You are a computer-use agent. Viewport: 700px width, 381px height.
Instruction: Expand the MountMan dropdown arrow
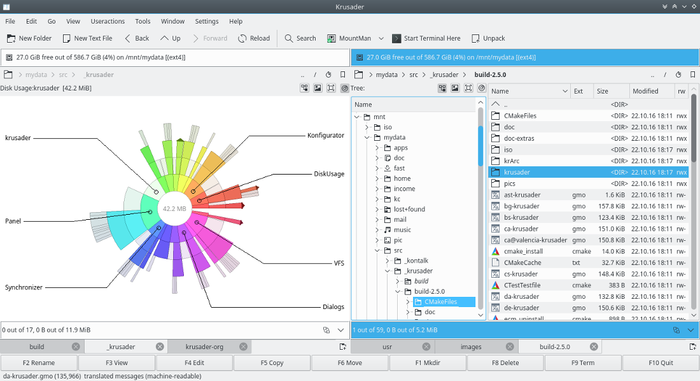tap(381, 38)
